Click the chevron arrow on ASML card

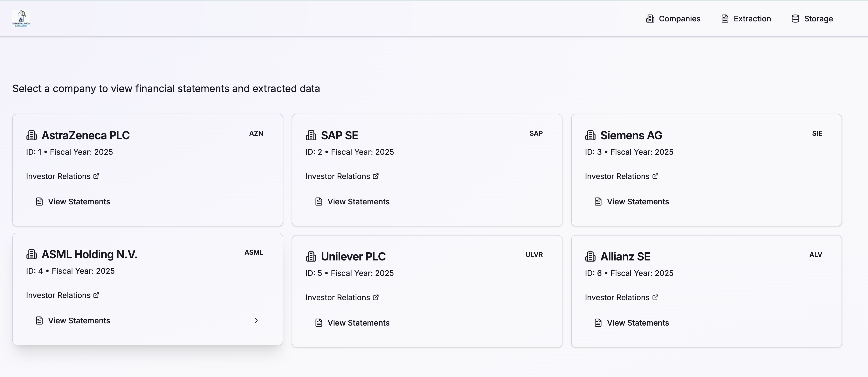coord(256,321)
